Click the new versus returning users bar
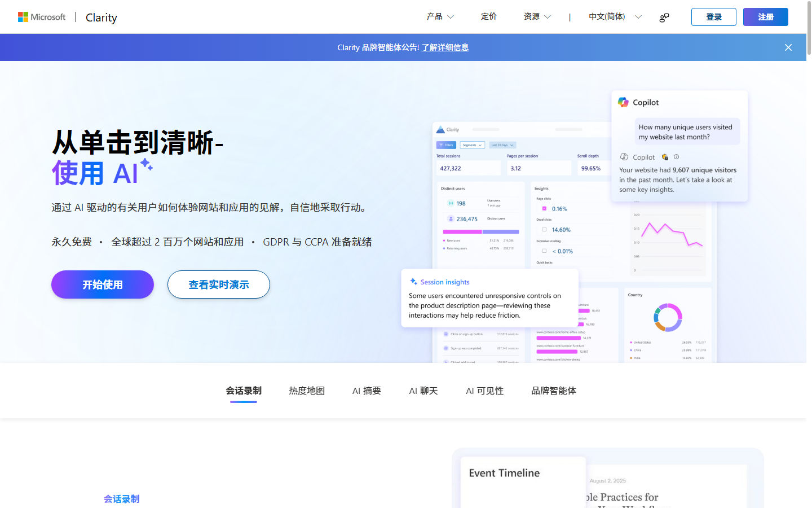This screenshot has width=812, height=508. click(x=481, y=231)
